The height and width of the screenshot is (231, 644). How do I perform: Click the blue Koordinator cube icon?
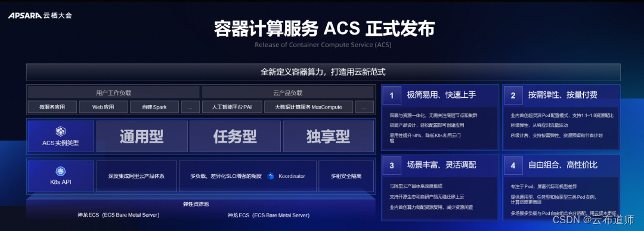(270, 176)
